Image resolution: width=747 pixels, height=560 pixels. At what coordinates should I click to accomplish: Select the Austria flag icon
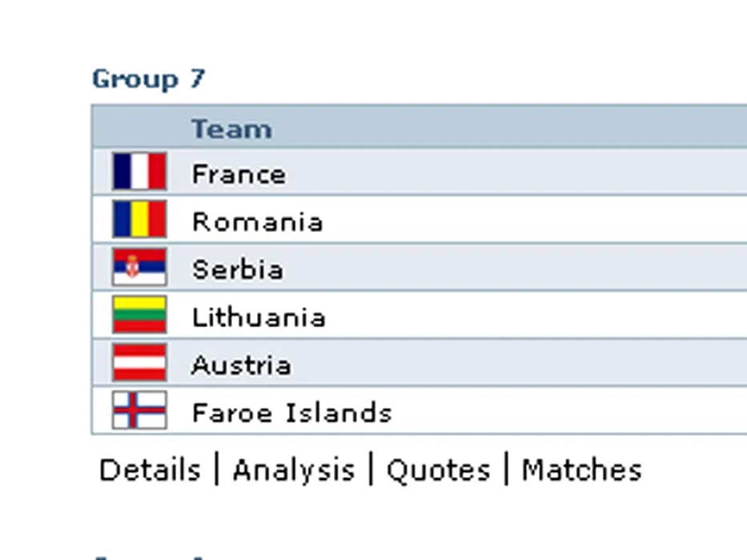click(139, 362)
